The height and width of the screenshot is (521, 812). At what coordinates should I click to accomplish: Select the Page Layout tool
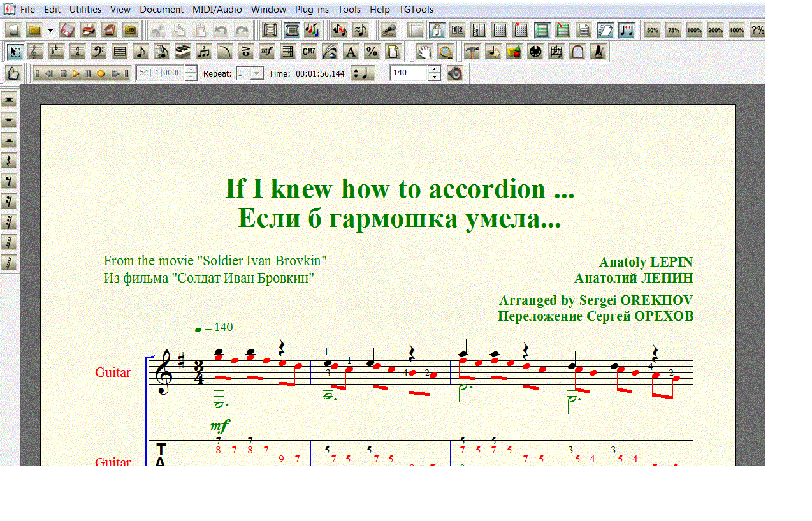tap(393, 52)
